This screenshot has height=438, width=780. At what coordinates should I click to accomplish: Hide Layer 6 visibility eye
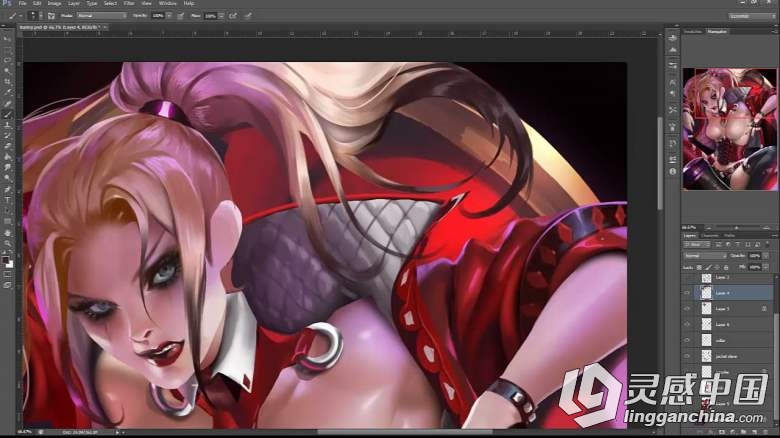(x=687, y=325)
